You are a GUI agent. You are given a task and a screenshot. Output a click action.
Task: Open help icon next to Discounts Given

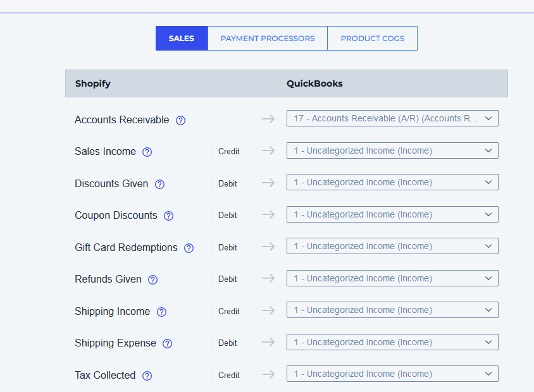point(159,185)
